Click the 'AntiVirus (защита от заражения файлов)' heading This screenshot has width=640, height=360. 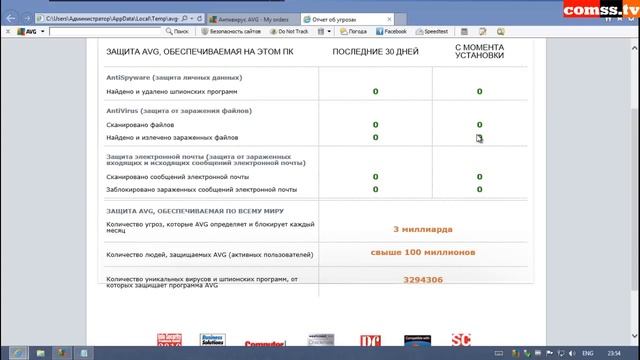[x=179, y=111]
